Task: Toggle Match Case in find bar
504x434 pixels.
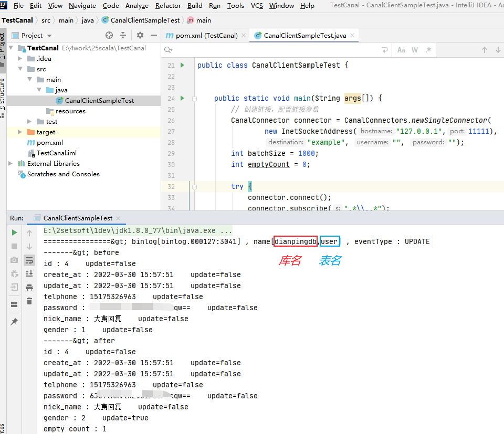Action: 401,50
